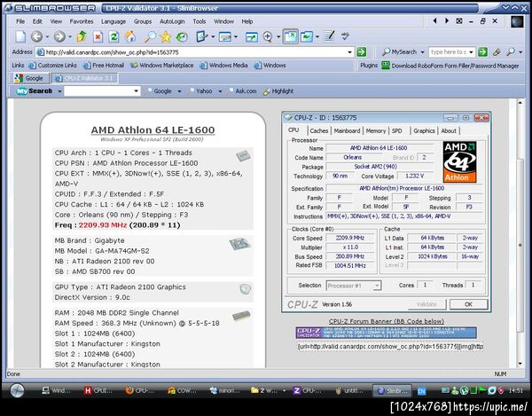532x416 pixels.
Task: Open the Tools menu
Action: point(199,21)
